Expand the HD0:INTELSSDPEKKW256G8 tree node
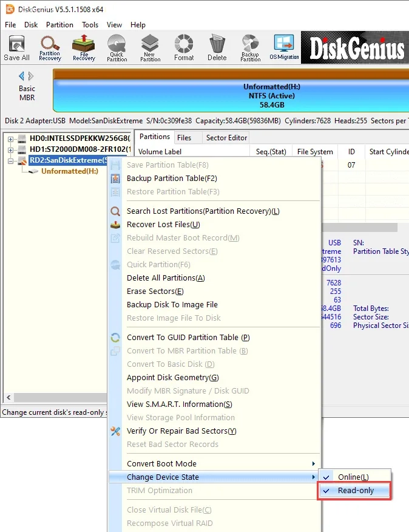The image size is (409, 532). (10, 139)
